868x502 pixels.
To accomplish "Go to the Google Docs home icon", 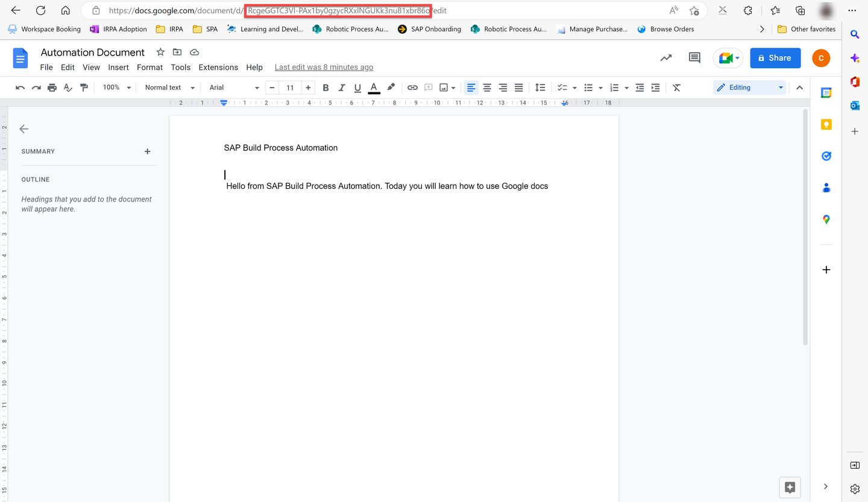I will click(x=20, y=59).
